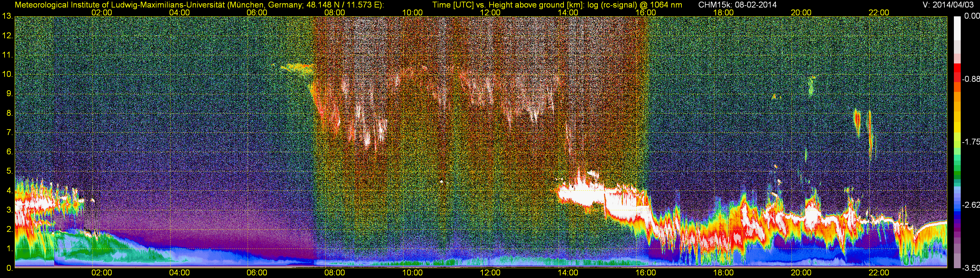This screenshot has height=278, width=980.
Task: Click the 10. height axis label
Action: [x=7, y=74]
